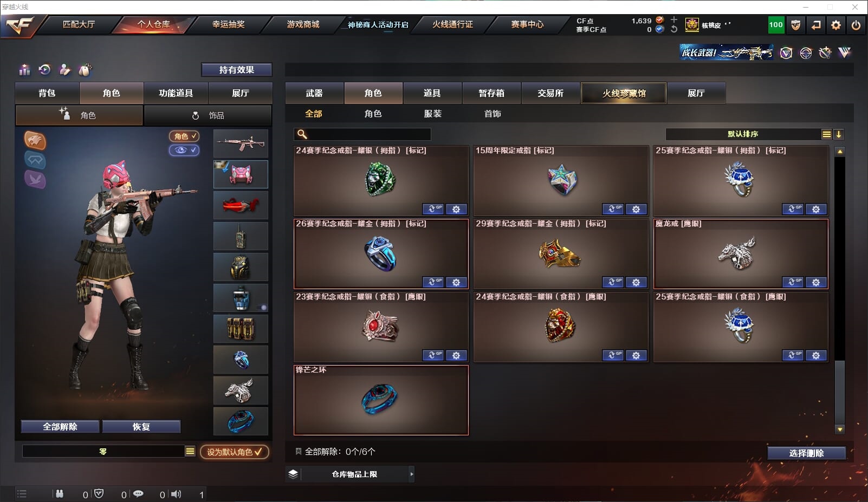Switch to the 火线珍藏馆 tab
The height and width of the screenshot is (502, 868).
tap(624, 93)
